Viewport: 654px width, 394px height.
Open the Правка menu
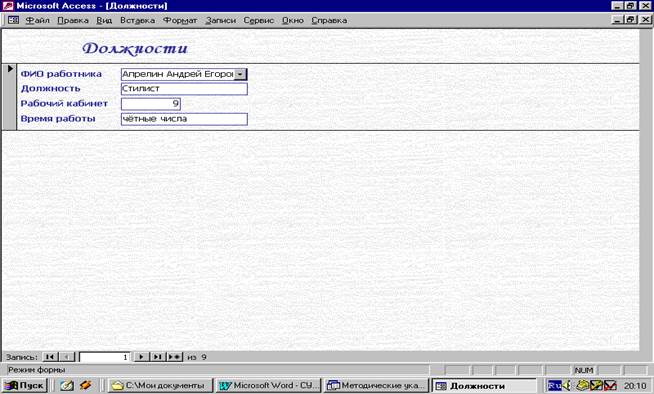click(73, 20)
